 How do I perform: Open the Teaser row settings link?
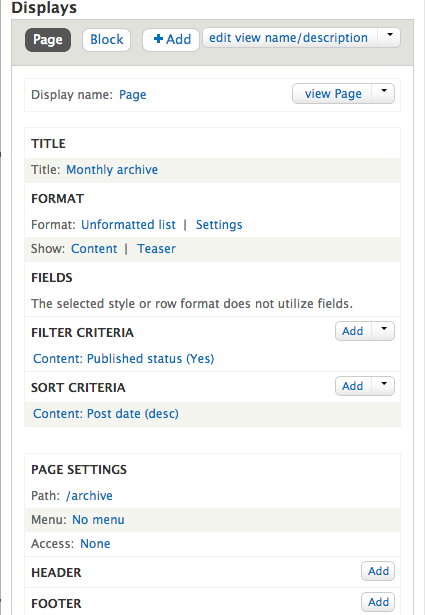click(x=156, y=249)
